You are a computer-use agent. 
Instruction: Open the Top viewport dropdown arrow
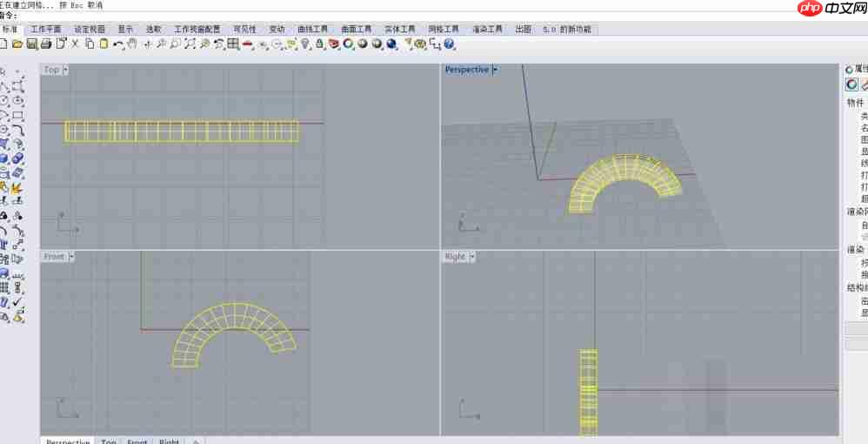point(65,70)
